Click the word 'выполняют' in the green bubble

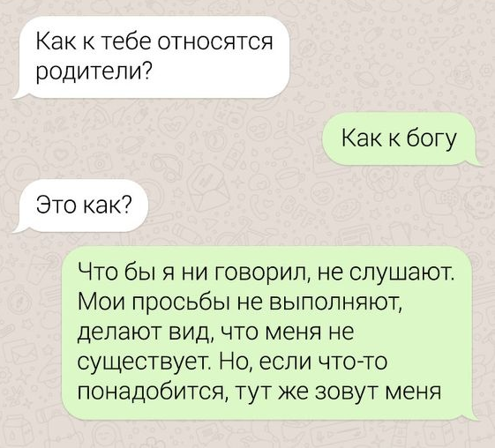coord(335,302)
